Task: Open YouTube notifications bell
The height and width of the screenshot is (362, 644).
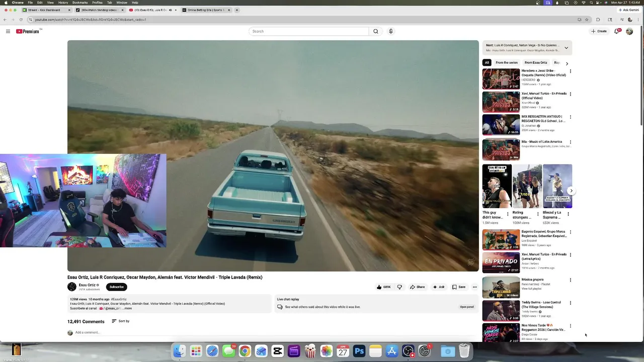Action: click(617, 31)
